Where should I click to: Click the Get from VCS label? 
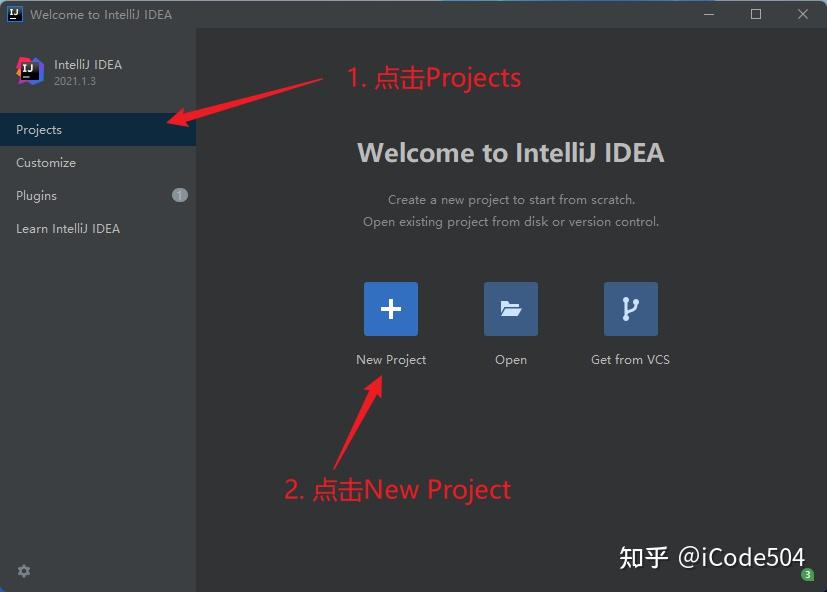(630, 359)
